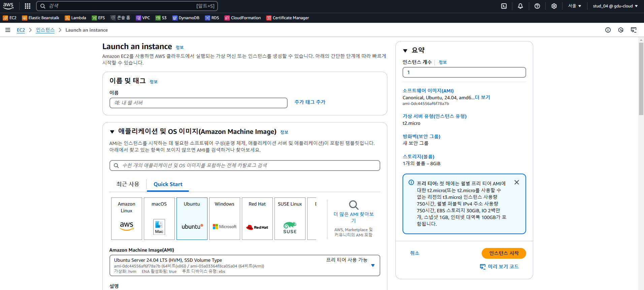644x290 pixels.
Task: Select the Ubuntu AMI tile
Action: pyautogui.click(x=192, y=219)
